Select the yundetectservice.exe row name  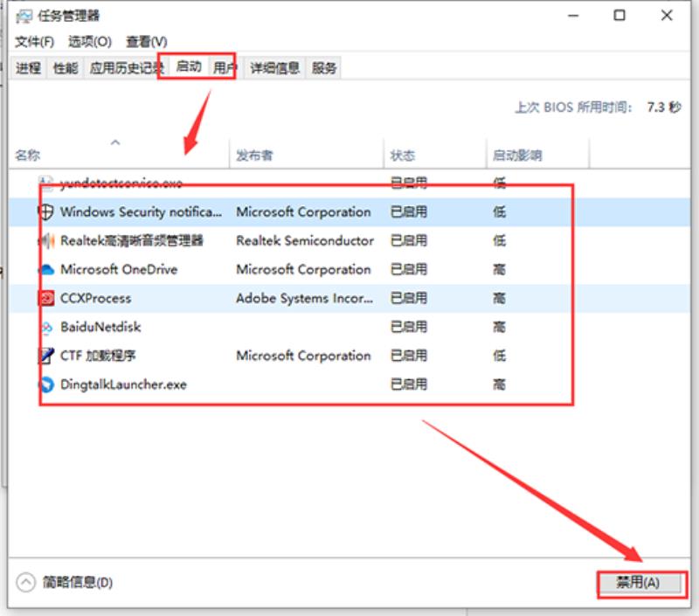[x=121, y=183]
